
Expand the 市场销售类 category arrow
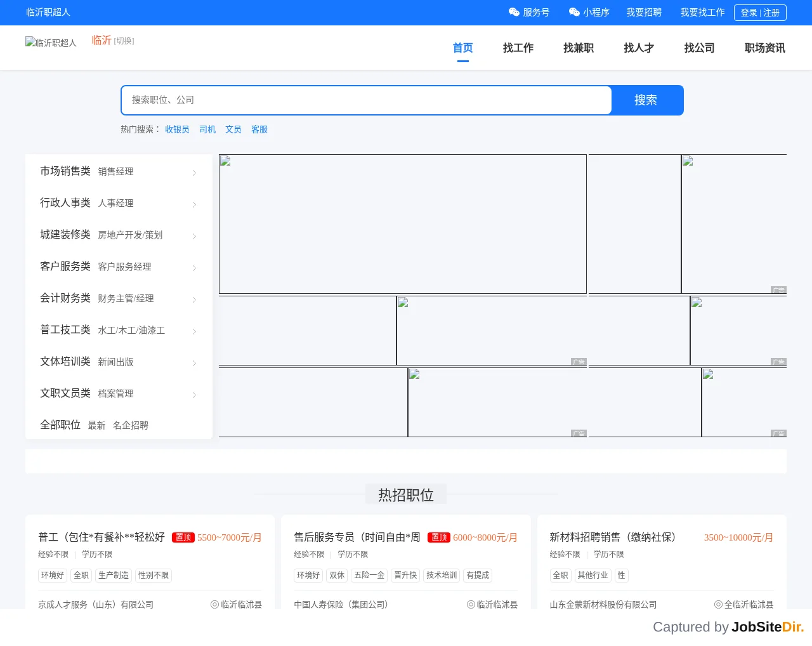[194, 173]
